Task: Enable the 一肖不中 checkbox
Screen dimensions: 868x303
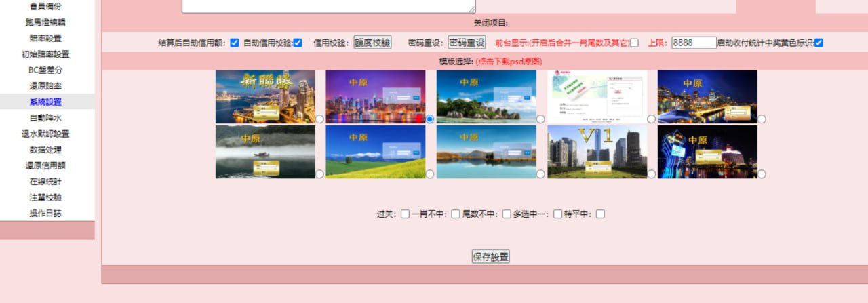Action: 456,214
